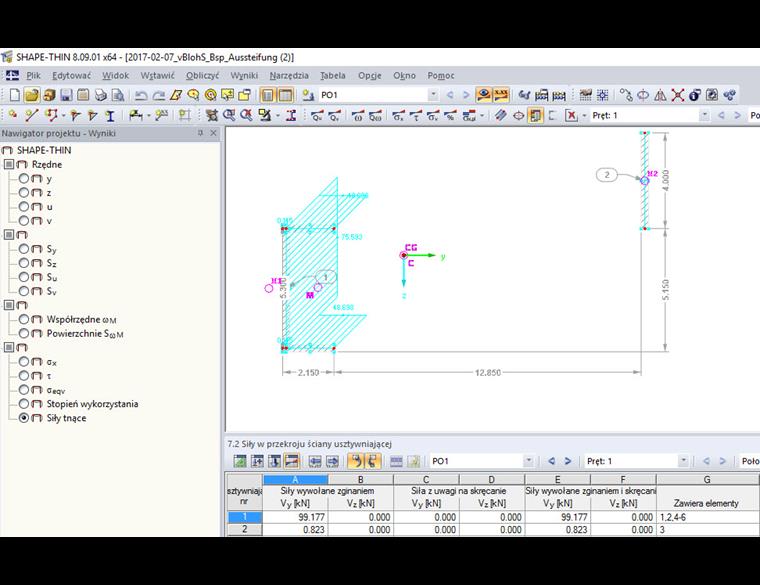Collapse the tree group containing Współrzędne ωM

(x=9, y=305)
